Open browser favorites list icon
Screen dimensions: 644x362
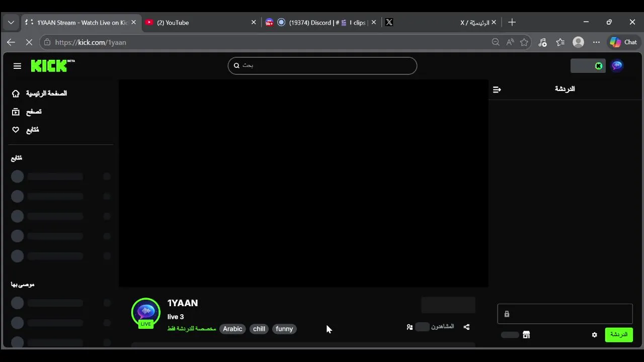(560, 42)
